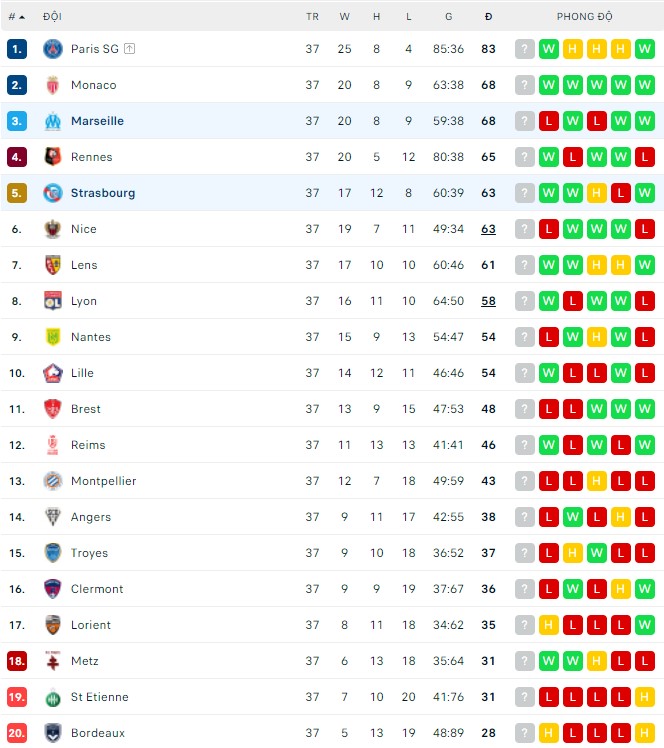The width and height of the screenshot is (664, 748).
Task: Click Paris SG's gray question-mark form badge
Action: [x=525, y=49]
